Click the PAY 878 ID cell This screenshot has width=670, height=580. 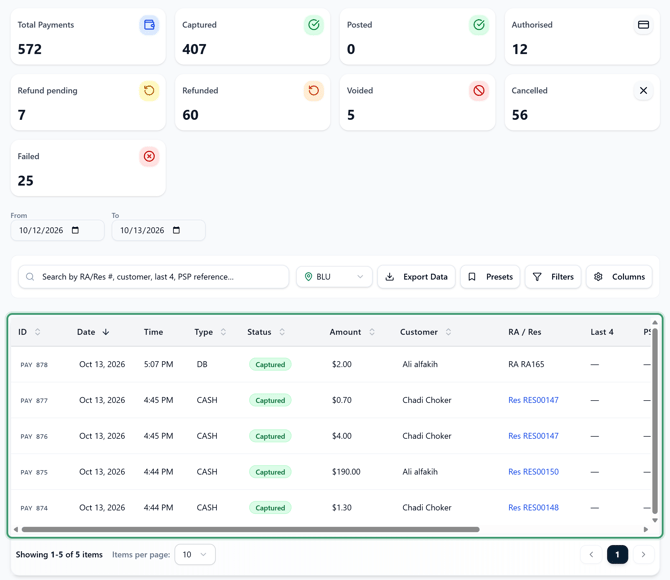click(34, 365)
